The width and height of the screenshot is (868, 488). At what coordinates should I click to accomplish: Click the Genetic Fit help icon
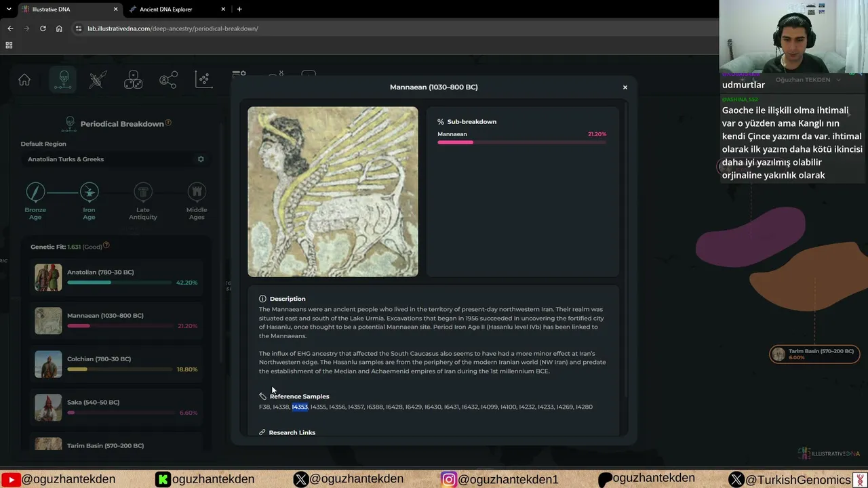[106, 245]
